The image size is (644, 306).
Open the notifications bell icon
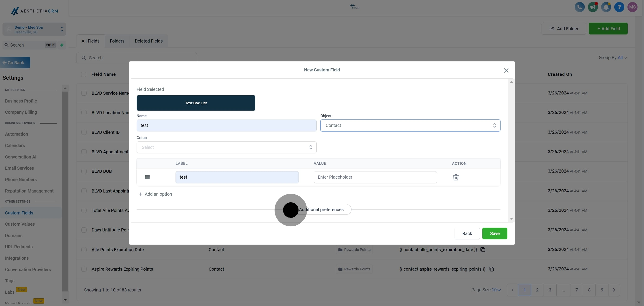point(606,7)
